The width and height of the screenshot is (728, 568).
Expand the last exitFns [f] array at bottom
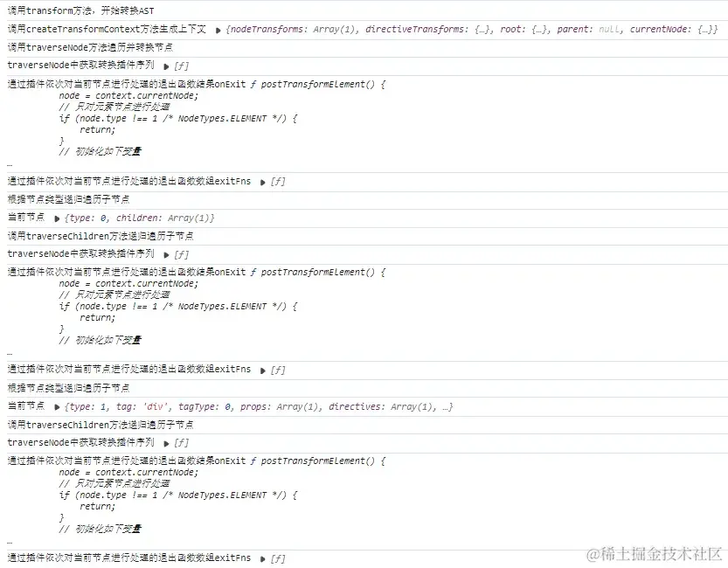point(263,559)
